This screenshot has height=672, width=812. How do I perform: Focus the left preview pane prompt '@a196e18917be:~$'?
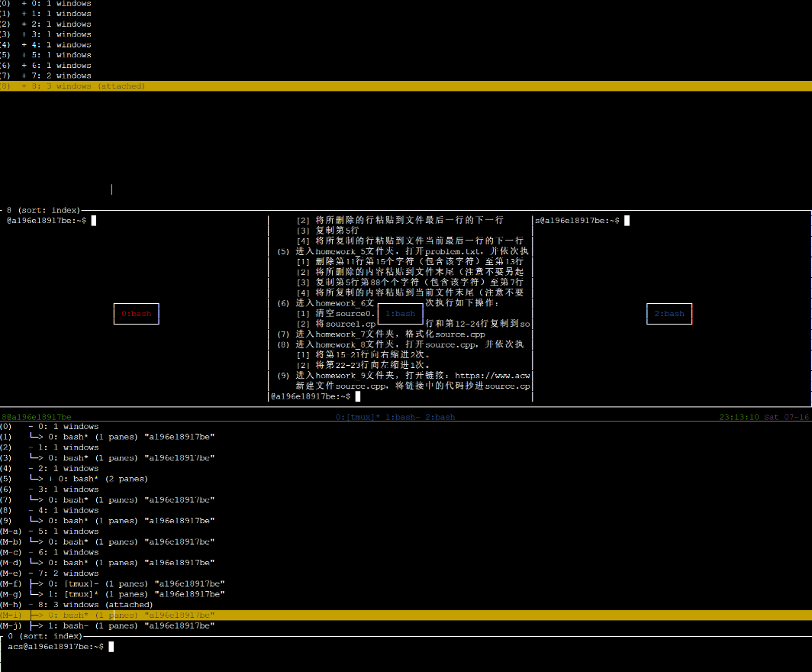[47, 221]
